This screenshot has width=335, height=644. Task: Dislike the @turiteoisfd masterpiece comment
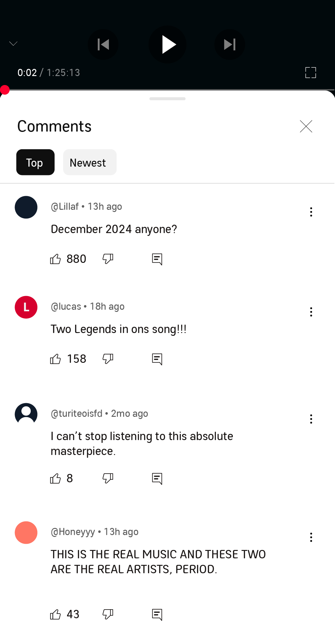point(108,478)
